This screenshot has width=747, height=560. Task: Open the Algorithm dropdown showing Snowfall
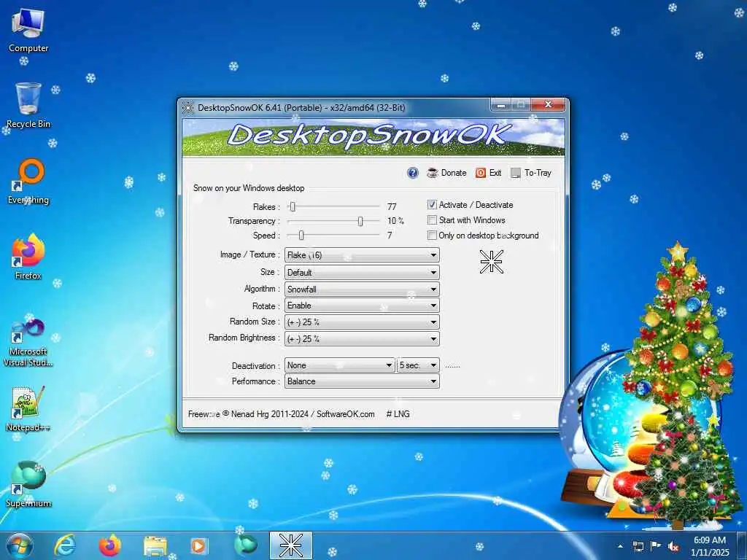(x=362, y=289)
